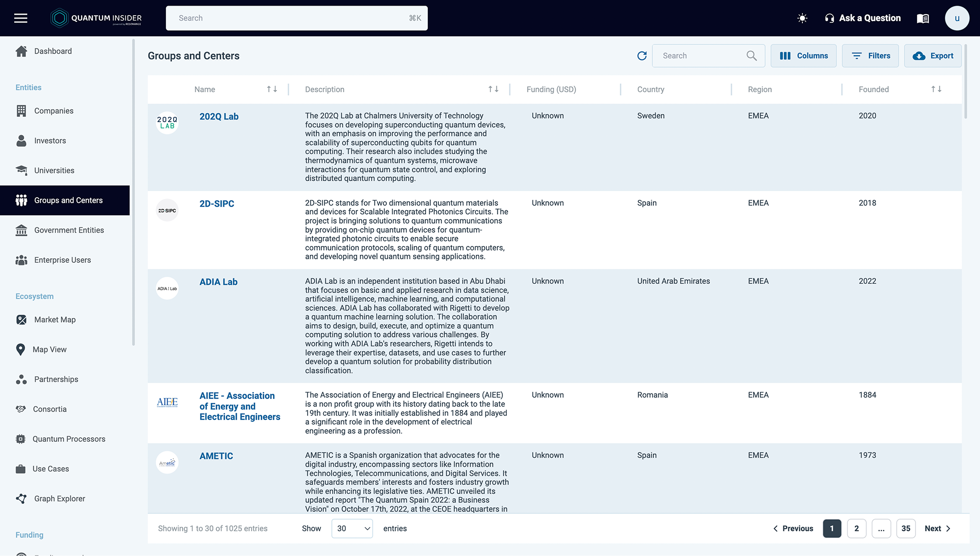Click the Region column header
Screen dimensions: 980x556
(x=760, y=89)
